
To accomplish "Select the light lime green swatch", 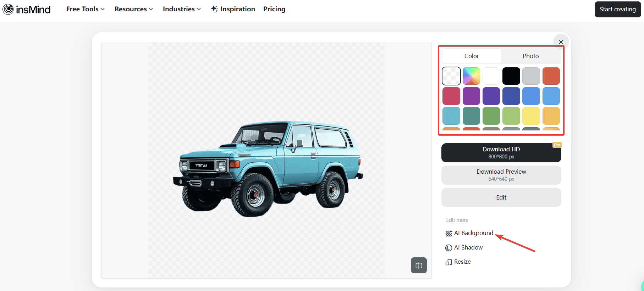I will tap(511, 116).
